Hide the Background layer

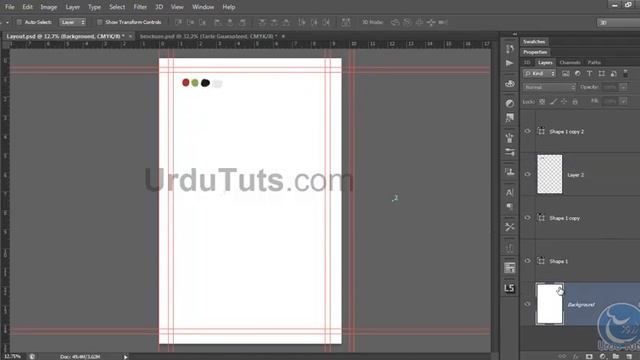click(527, 304)
